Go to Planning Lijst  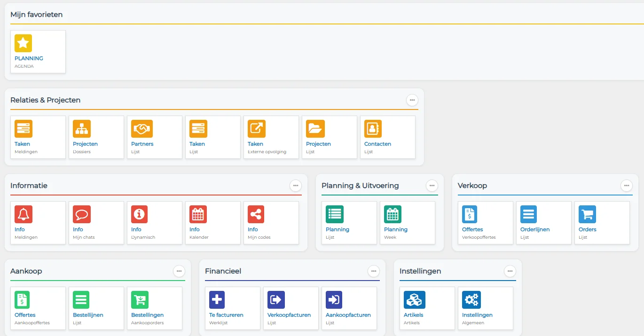(x=349, y=223)
